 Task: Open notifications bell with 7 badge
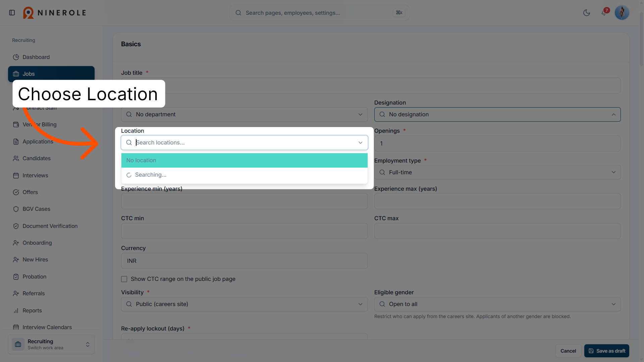pyautogui.click(x=604, y=13)
